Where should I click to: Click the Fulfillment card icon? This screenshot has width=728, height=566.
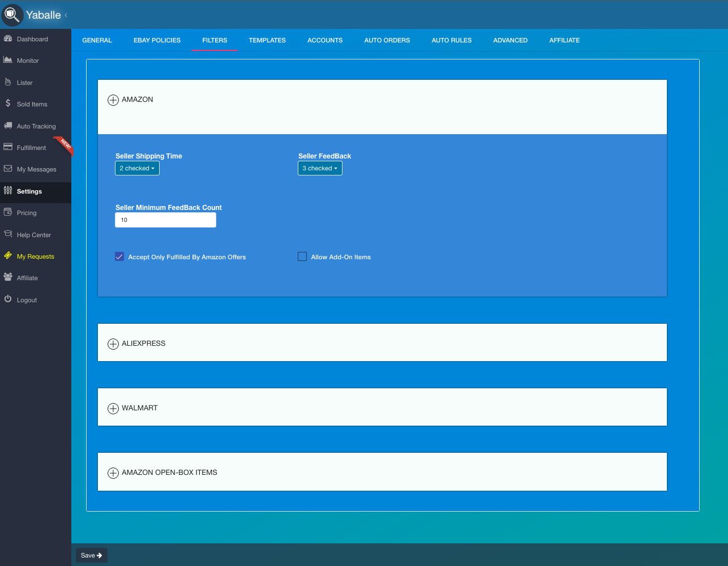click(x=8, y=147)
